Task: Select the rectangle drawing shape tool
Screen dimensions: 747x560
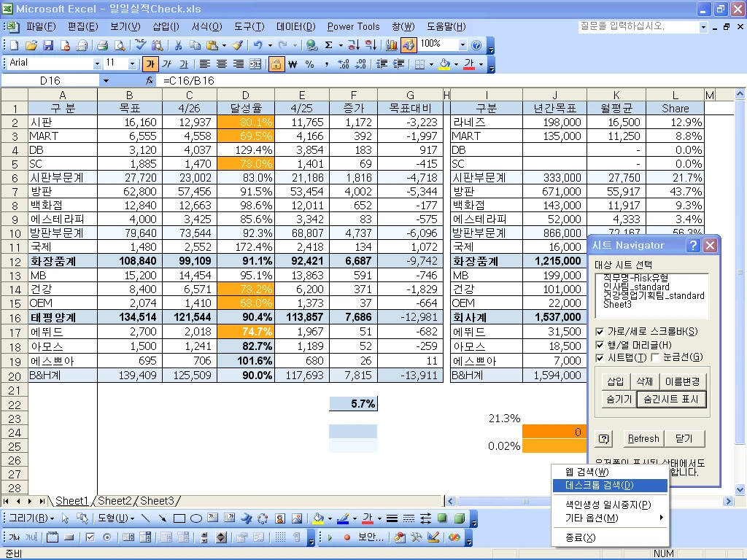Action: click(179, 518)
